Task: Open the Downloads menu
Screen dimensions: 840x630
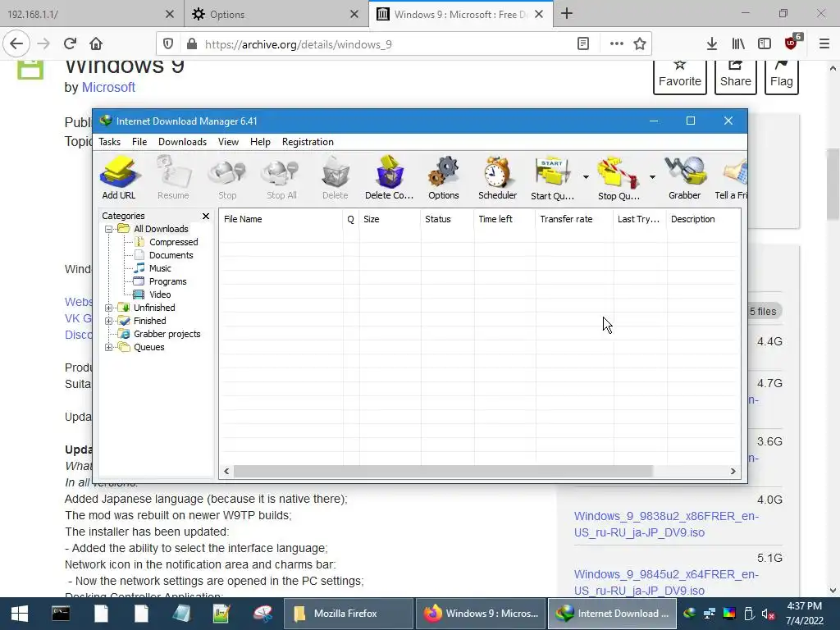Action: tap(182, 142)
